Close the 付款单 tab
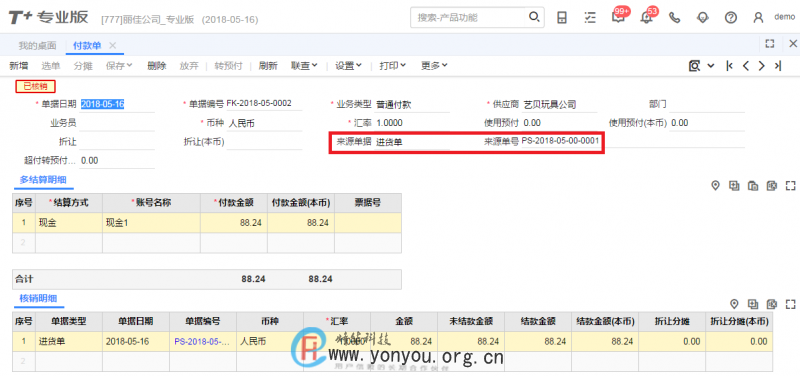 point(113,45)
